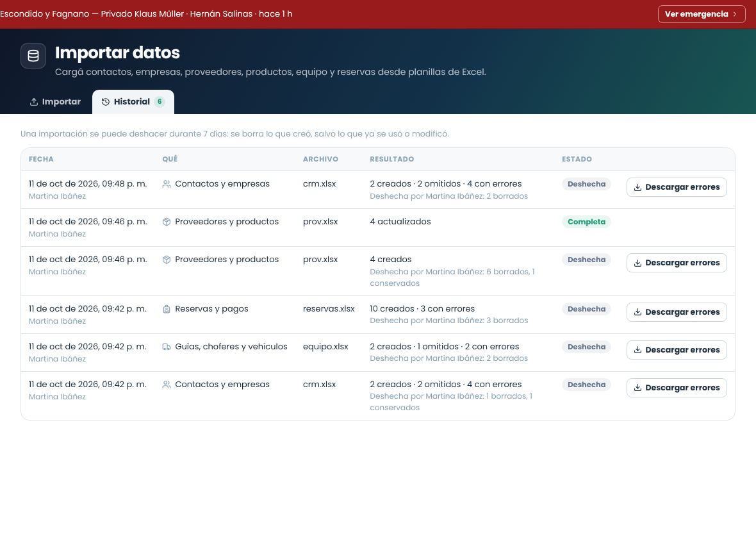Click the people icon in the 09:42 Contactos row
This screenshot has width=756, height=541.
167,385
